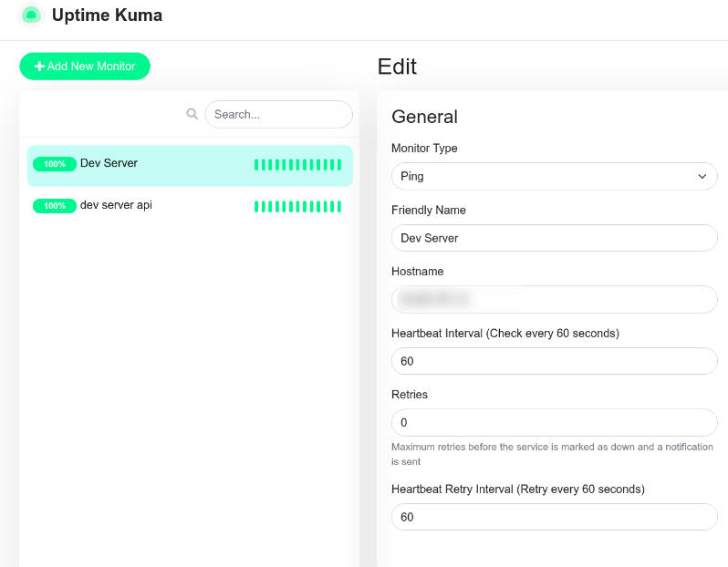Click the Add New Monitor button label
Image resolution: width=728 pixels, height=567 pixels.
(91, 67)
